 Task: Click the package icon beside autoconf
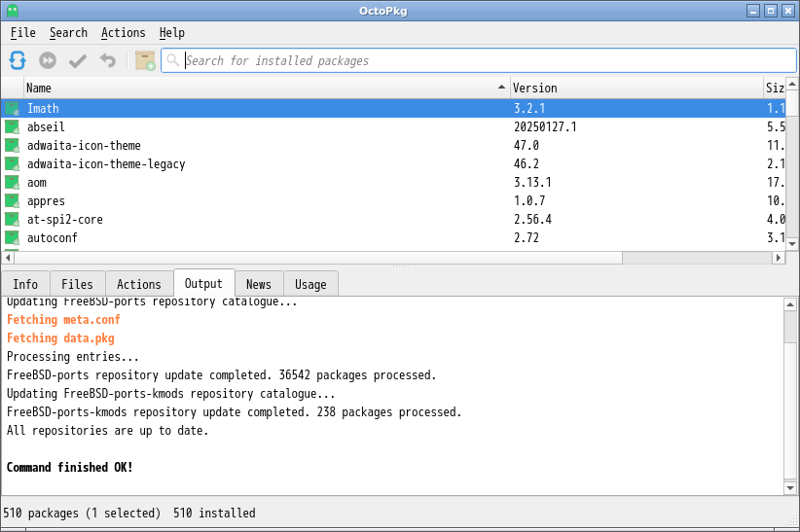coord(13,237)
